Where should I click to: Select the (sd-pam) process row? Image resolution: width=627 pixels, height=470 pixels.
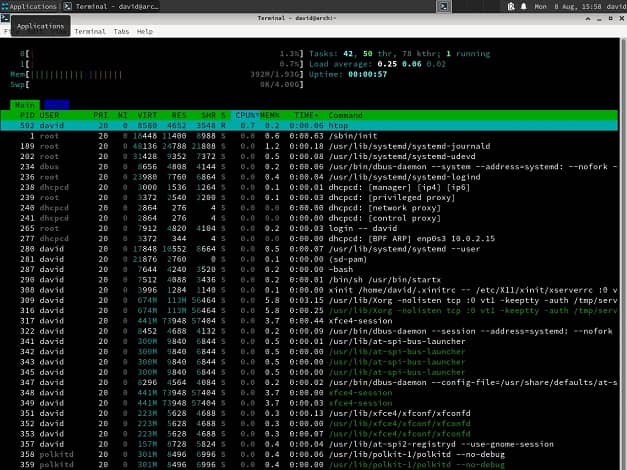(x=309, y=259)
